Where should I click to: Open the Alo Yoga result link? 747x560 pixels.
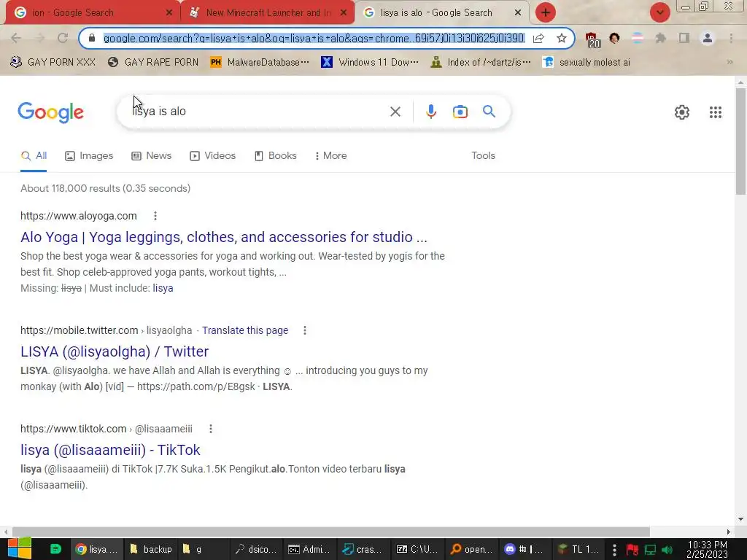pos(224,237)
